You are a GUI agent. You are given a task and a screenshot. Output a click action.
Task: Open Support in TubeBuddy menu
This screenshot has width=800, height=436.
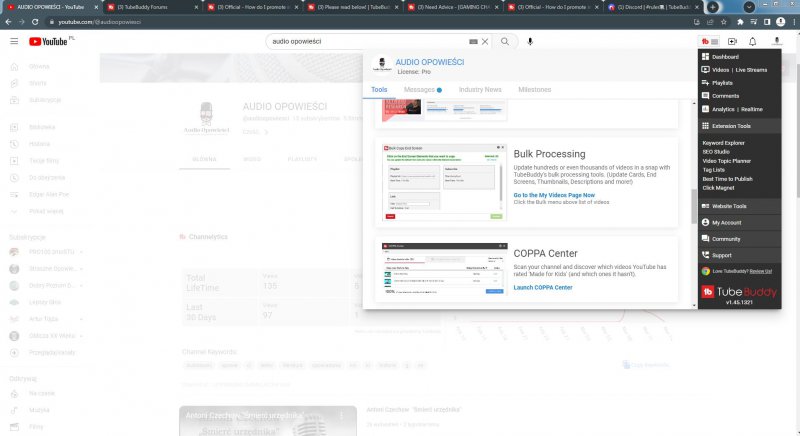click(721, 255)
